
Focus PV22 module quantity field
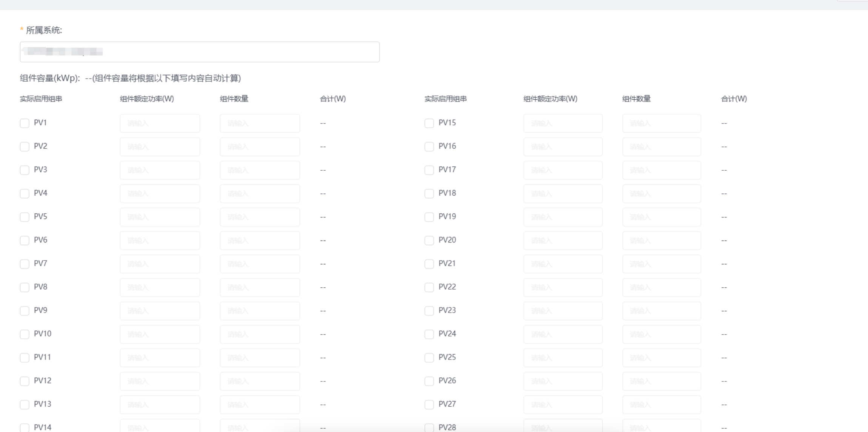pos(662,287)
